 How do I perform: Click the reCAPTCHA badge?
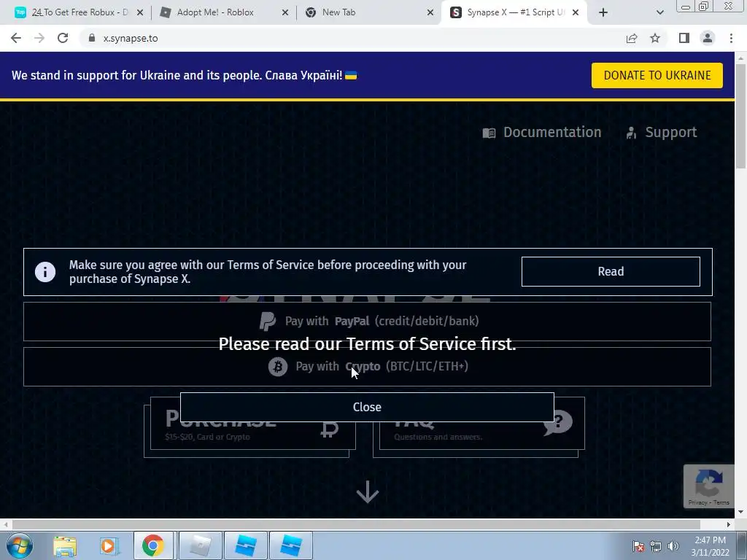tap(709, 486)
